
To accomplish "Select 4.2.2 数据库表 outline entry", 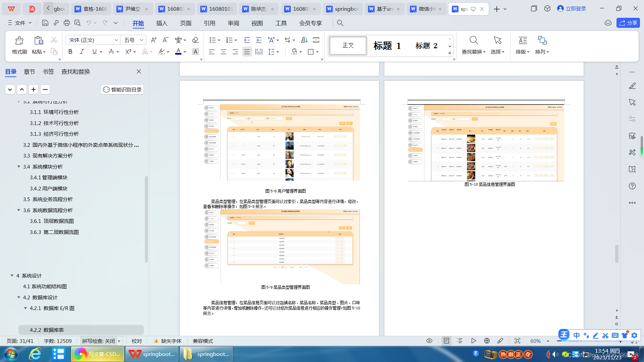I will pos(81,330).
